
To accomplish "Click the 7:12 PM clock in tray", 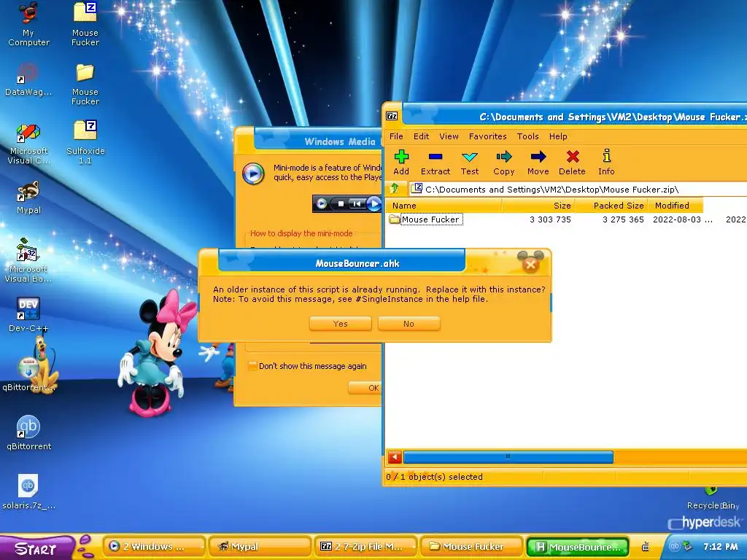I will pyautogui.click(x=720, y=546).
